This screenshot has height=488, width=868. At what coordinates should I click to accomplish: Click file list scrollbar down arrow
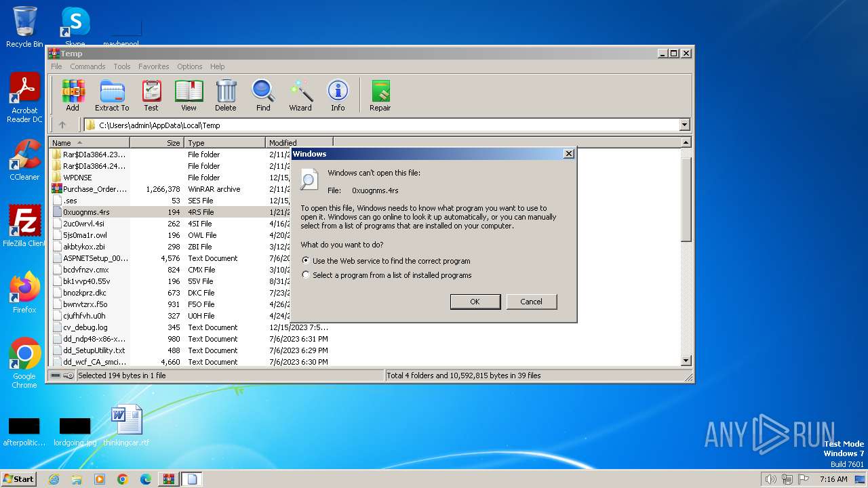[686, 361]
